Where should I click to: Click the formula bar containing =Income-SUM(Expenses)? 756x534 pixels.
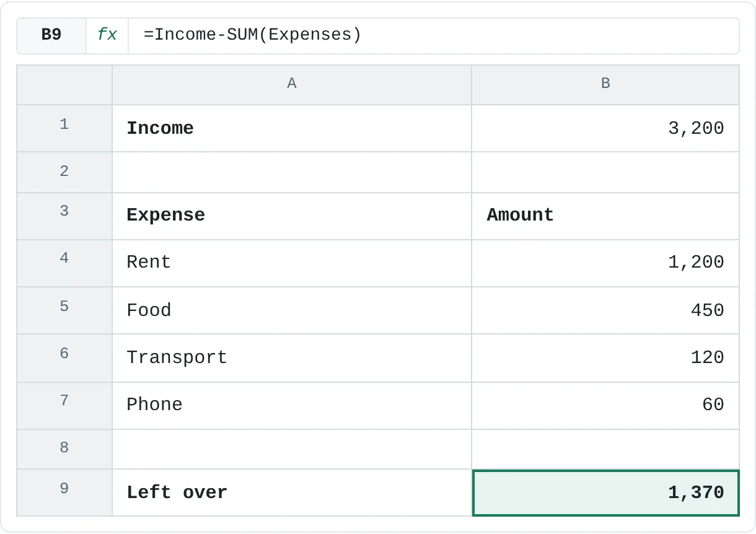point(433,35)
